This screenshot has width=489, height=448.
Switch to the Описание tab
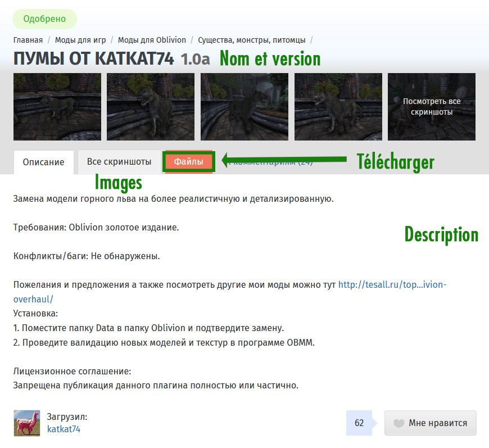click(44, 162)
